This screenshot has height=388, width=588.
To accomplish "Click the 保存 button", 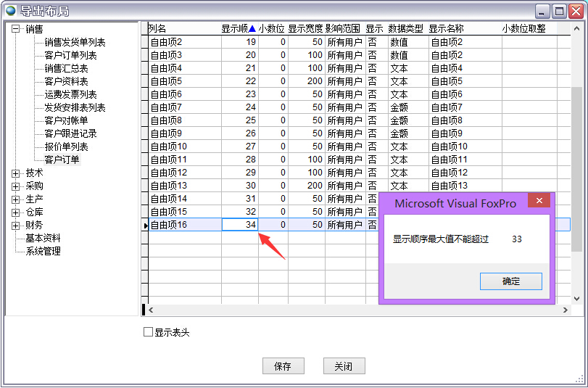I will (x=283, y=366).
